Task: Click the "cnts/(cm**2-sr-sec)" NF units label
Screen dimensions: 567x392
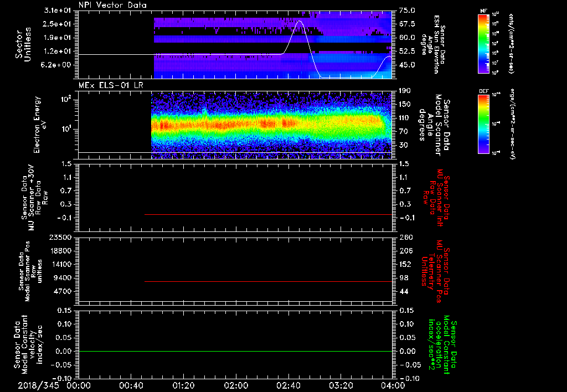Action: [x=511, y=43]
